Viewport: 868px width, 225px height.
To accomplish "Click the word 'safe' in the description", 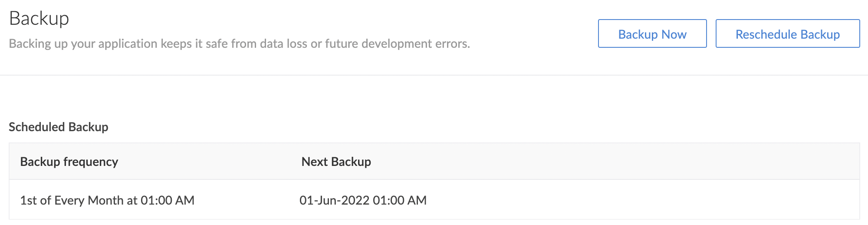I will point(217,44).
